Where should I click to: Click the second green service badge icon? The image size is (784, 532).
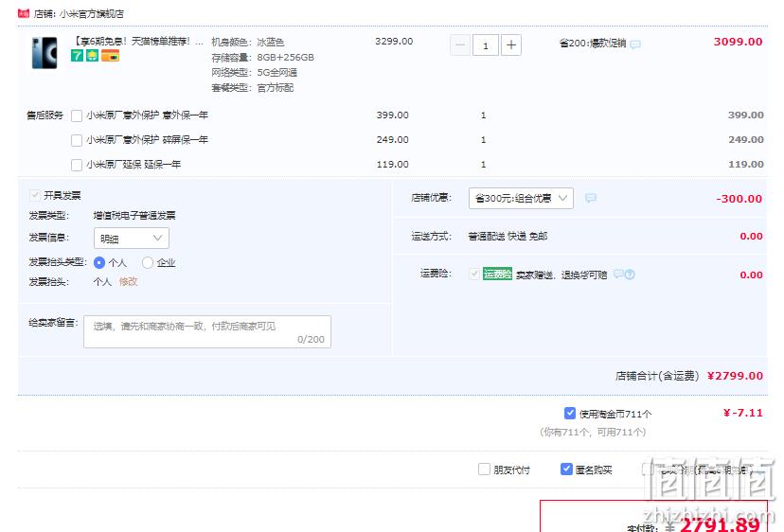coord(93,56)
